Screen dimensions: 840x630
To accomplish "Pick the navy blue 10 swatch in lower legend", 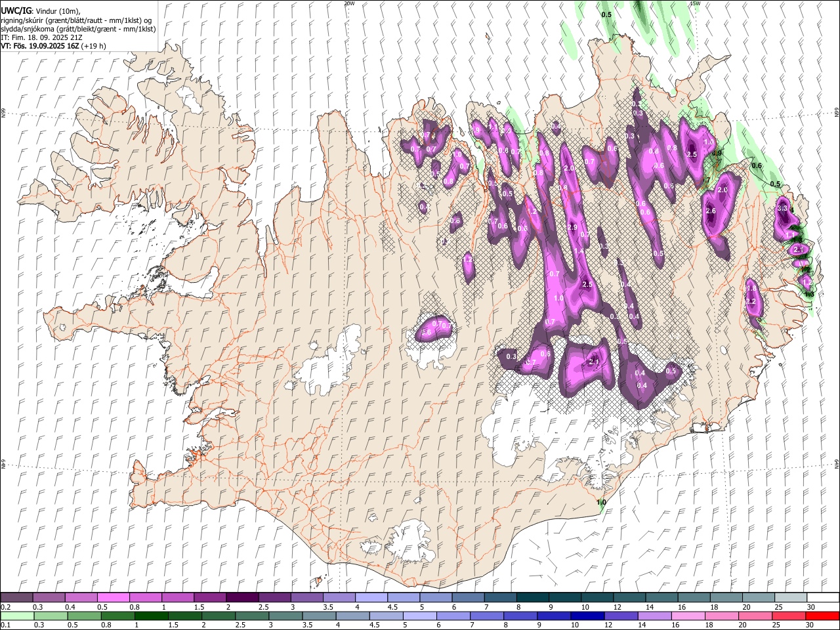I will [x=587, y=616].
